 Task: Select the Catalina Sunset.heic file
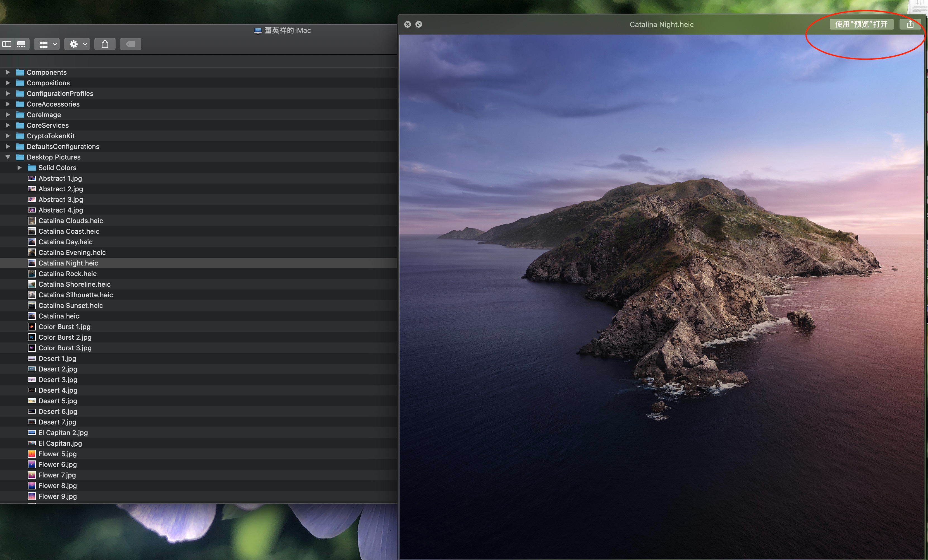(x=70, y=306)
